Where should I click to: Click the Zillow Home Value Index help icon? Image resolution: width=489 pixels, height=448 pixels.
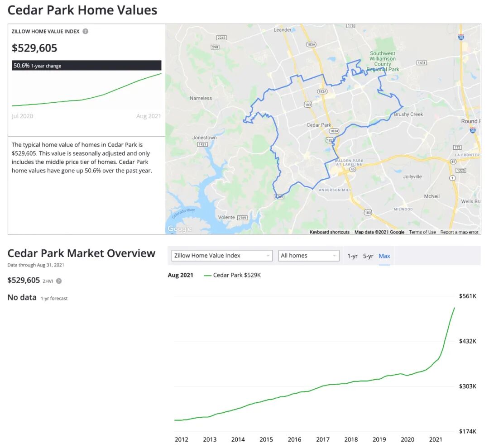click(85, 32)
